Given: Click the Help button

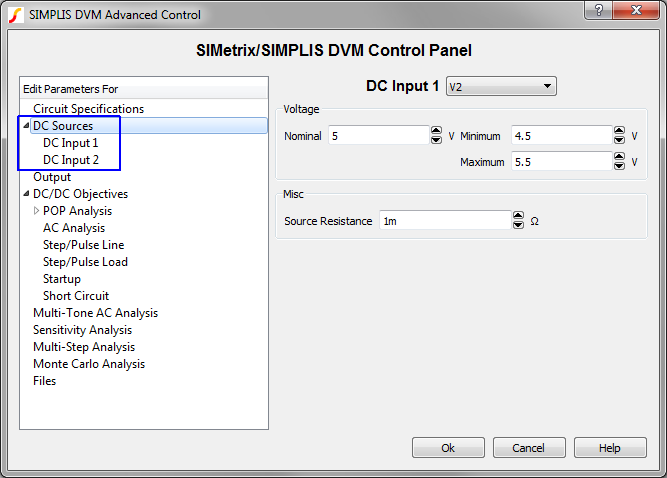Looking at the screenshot, I should click(x=610, y=448).
